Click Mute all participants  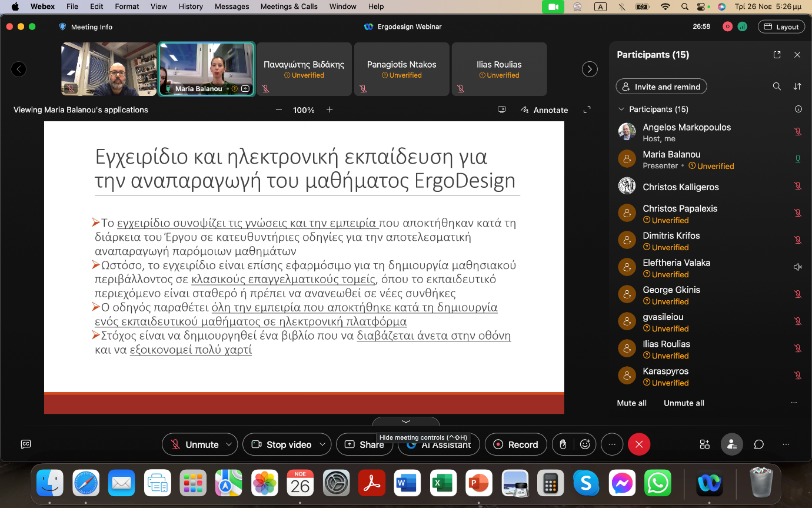631,403
